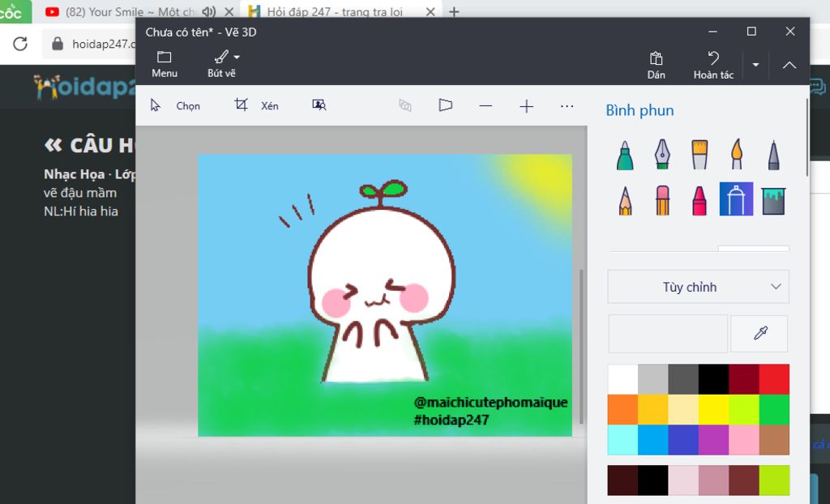Choose the green color swatch
The image size is (830, 504).
point(774,409)
